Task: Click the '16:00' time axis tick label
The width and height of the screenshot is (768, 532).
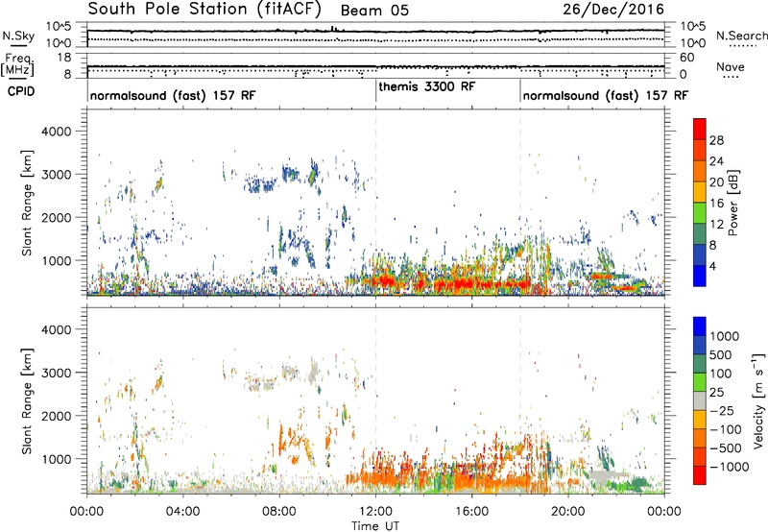Action: (471, 512)
